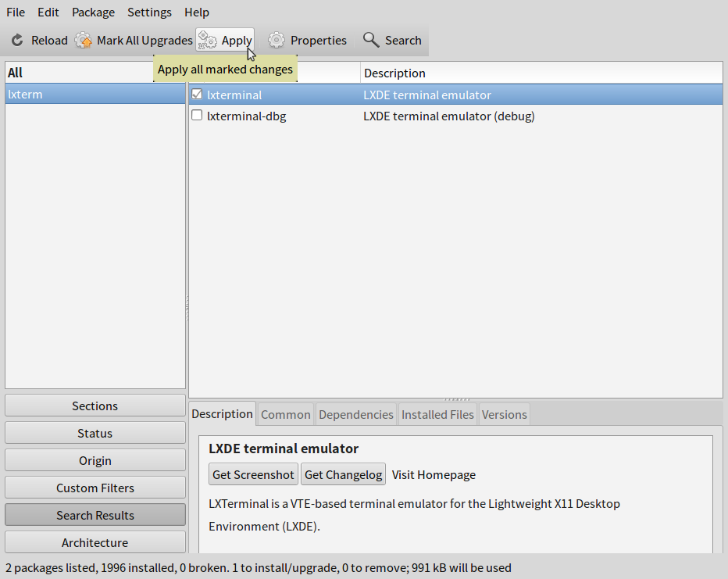The image size is (728, 579).
Task: Select the lxterminal-dbg package name
Action: [x=247, y=116]
